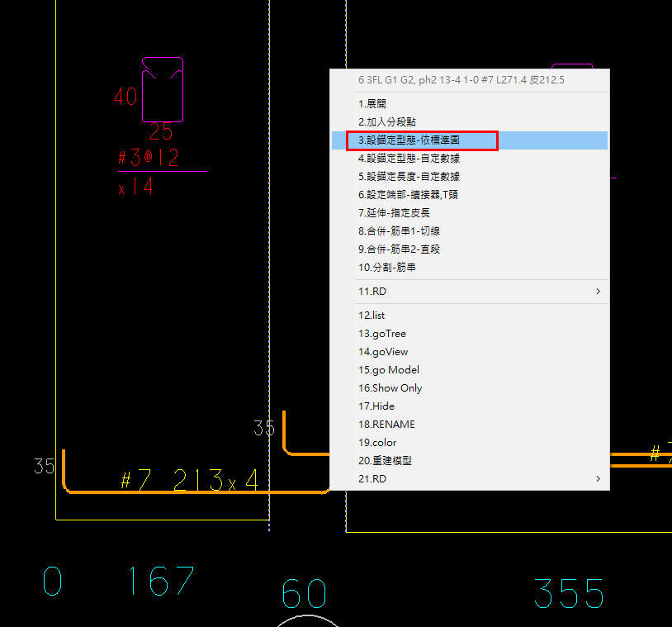Select 16.Show Only
The height and width of the screenshot is (627, 672).
coord(469,387)
